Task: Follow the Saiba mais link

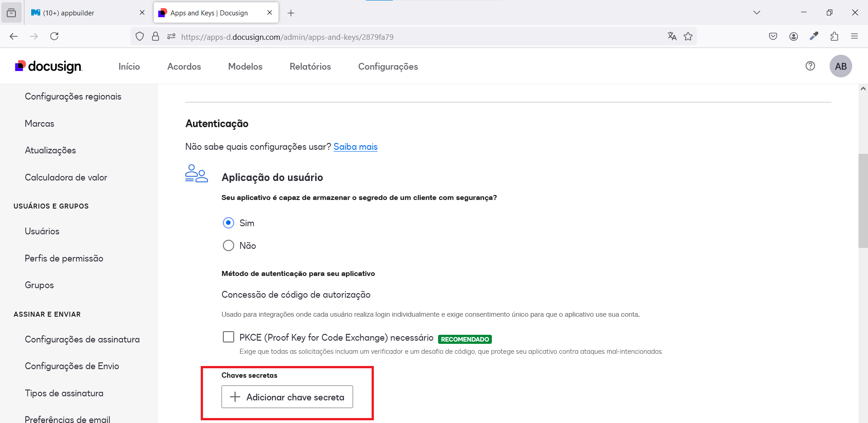Action: click(x=355, y=147)
